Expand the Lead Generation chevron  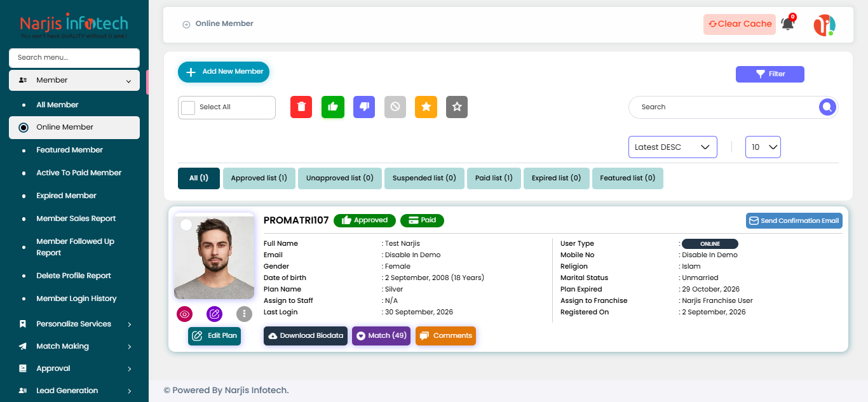[130, 391]
